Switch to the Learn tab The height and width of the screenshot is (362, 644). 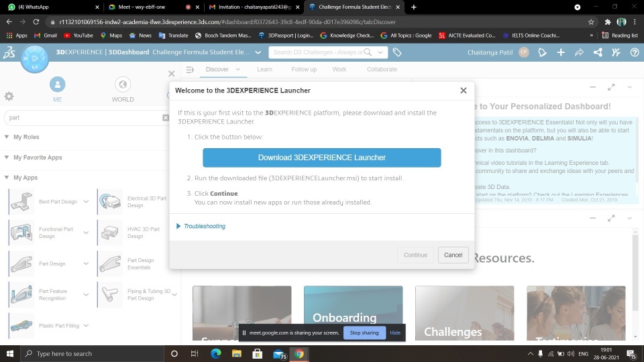click(x=264, y=69)
